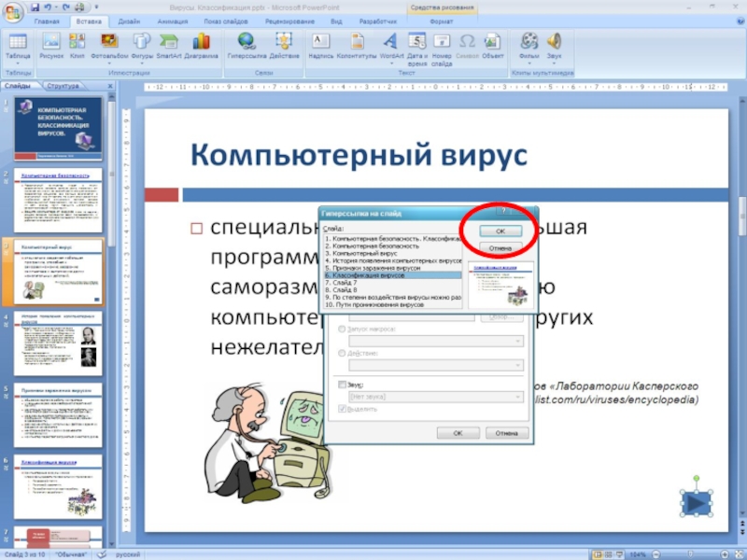Viewport: 747px width, 560px height.
Task: Insert a chart with Диаграмма icon
Action: [201, 42]
